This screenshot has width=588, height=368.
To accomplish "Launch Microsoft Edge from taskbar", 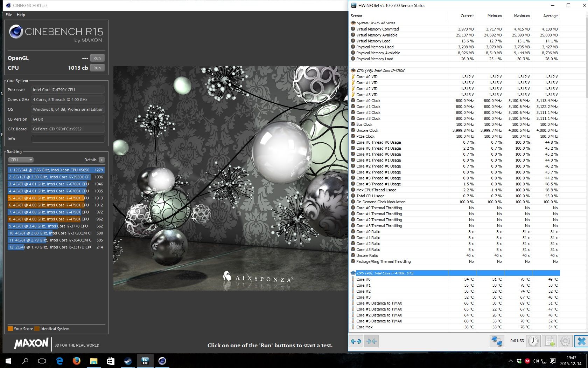I will click(x=59, y=361).
